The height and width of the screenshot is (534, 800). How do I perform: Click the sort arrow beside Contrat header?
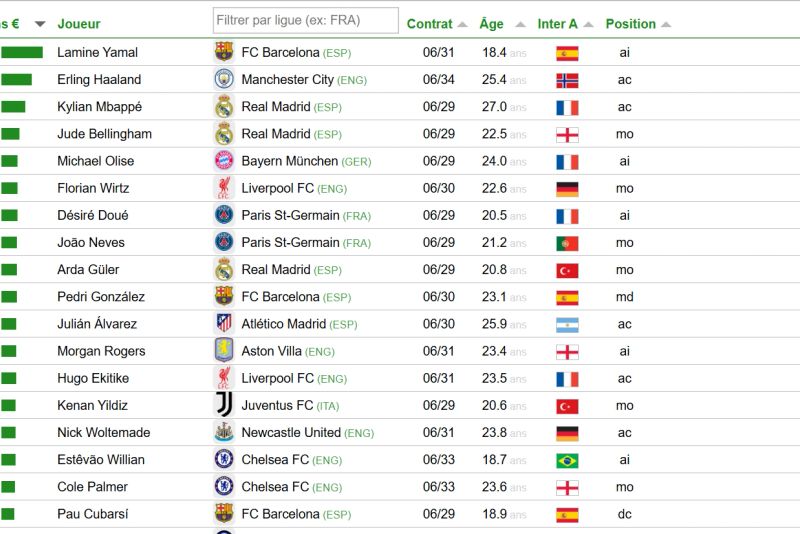462,24
